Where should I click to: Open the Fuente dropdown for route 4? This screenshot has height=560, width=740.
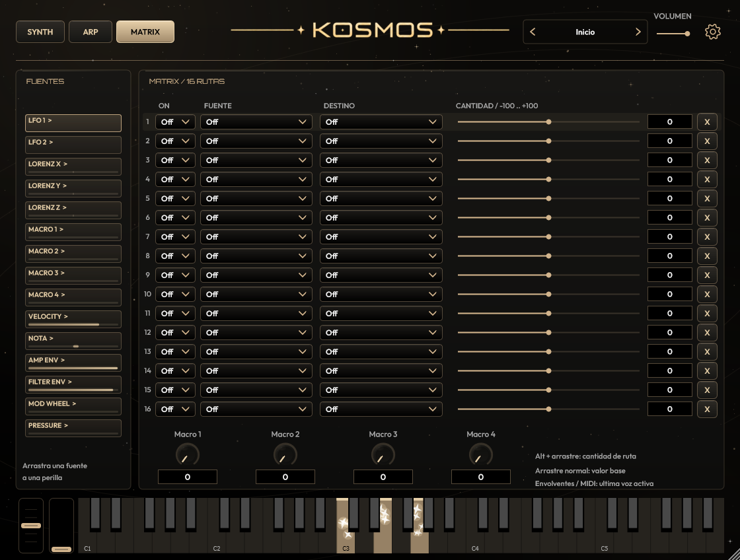(x=256, y=179)
